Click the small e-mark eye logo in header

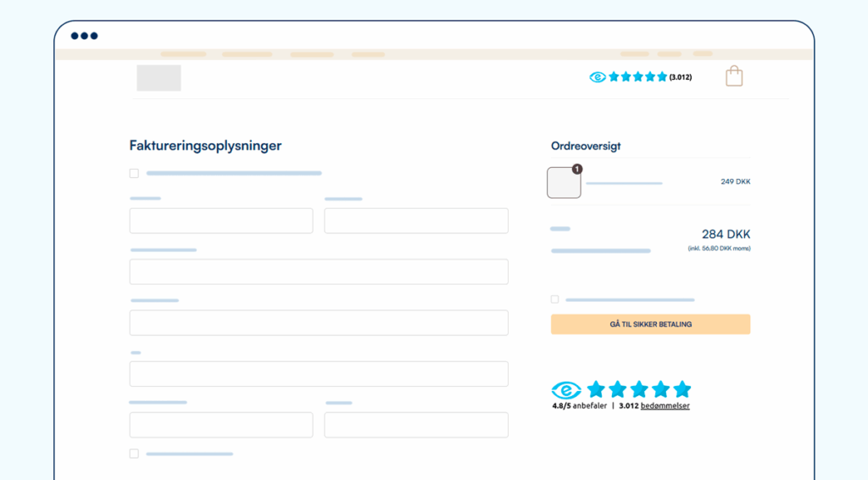(598, 77)
